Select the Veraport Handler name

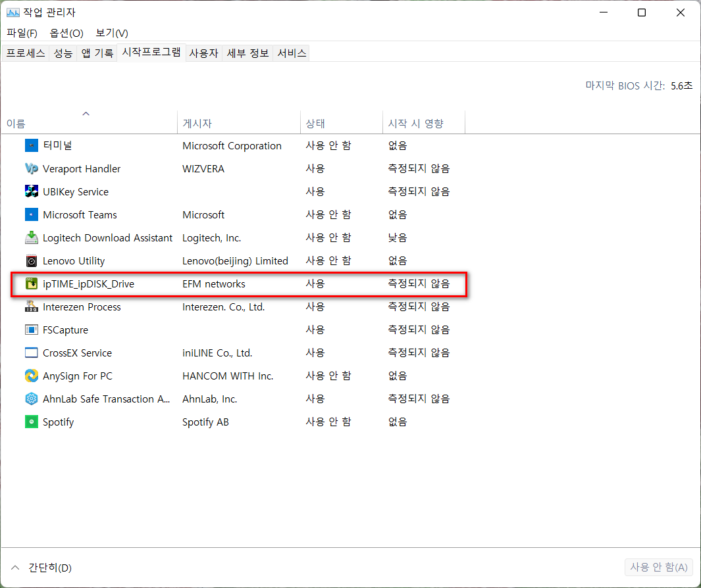click(x=82, y=169)
